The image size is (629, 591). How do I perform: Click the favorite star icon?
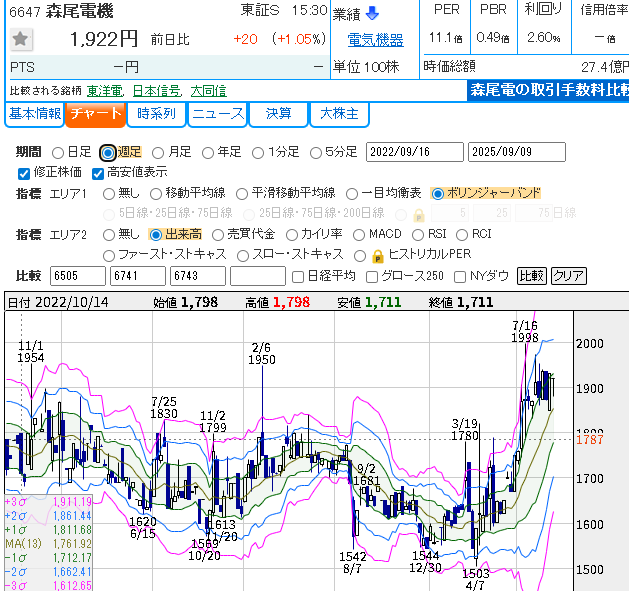point(21,40)
